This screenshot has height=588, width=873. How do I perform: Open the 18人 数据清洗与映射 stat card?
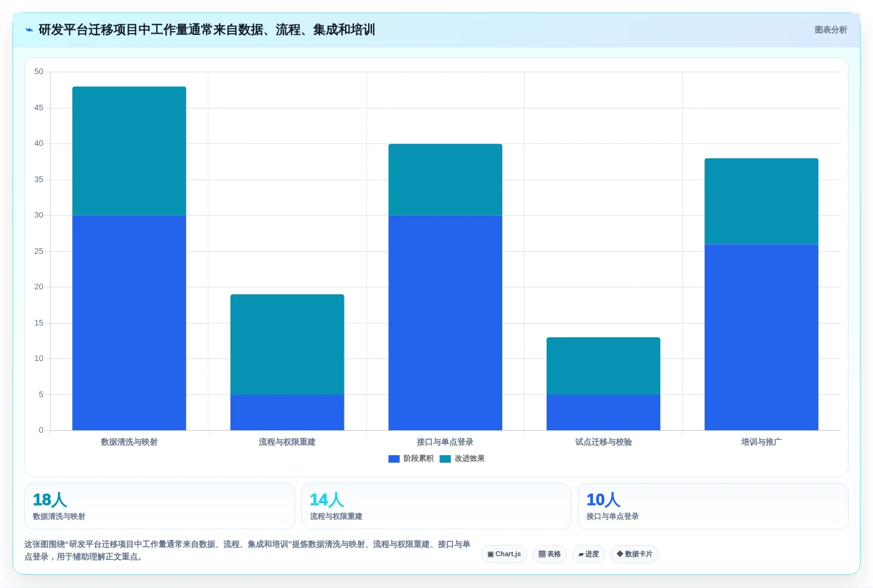159,506
